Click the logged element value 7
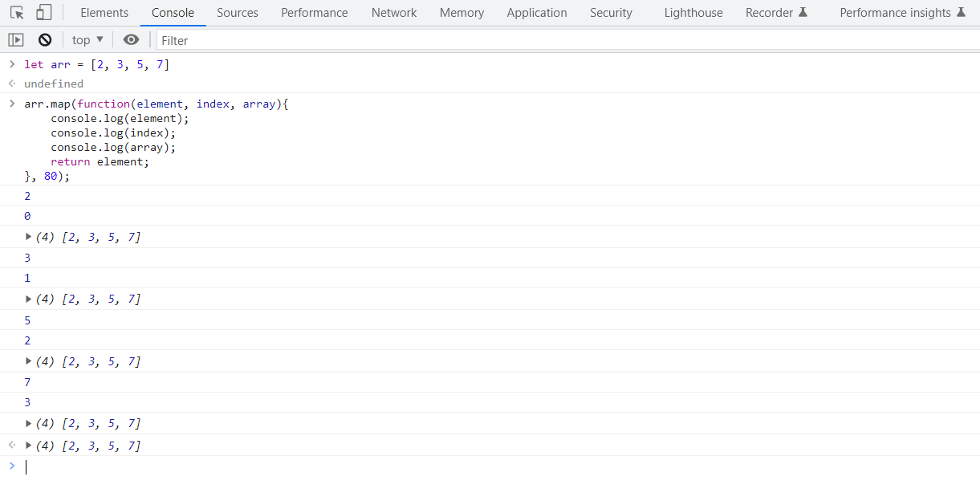Image resolution: width=980 pixels, height=501 pixels. point(27,382)
